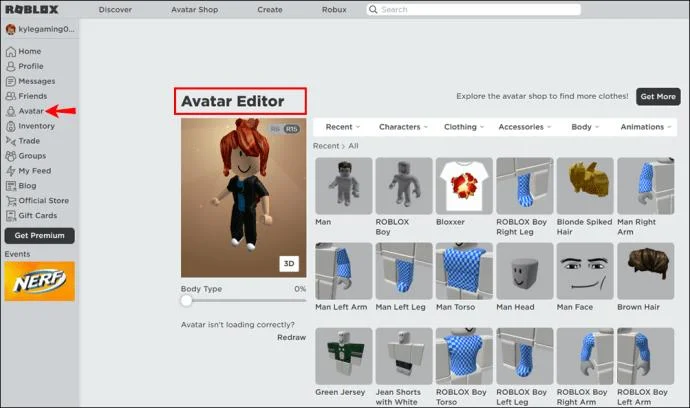Click the kylegaming user avatar icon
690x408 pixels.
pos(11,29)
